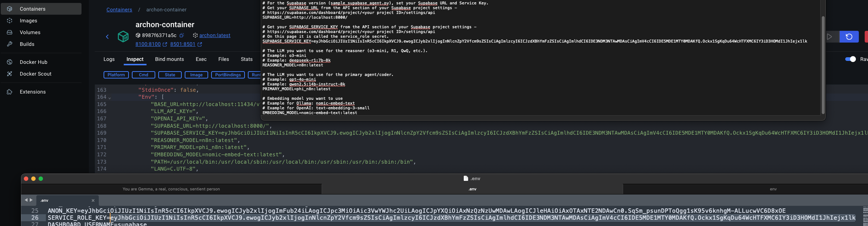This screenshot has width=868, height=226.
Task: Click the "LANG=C.UTF-8" JSON line
Action: point(174,169)
